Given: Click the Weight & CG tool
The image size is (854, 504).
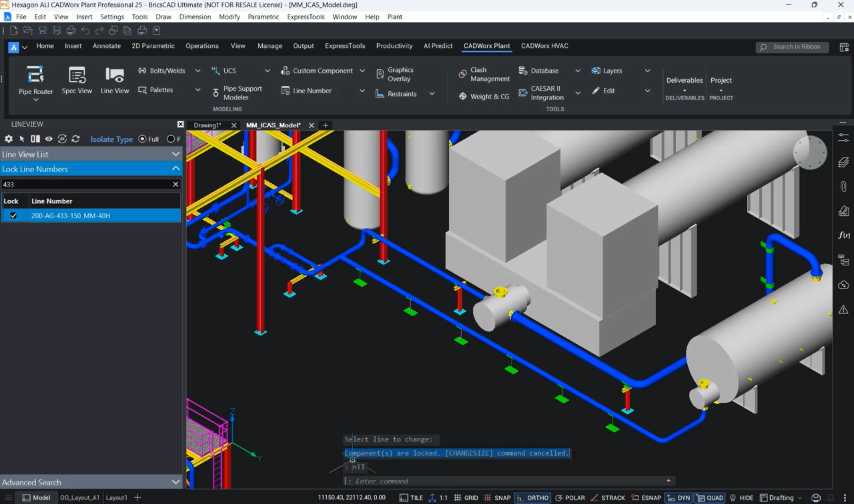Looking at the screenshot, I should pos(484,96).
